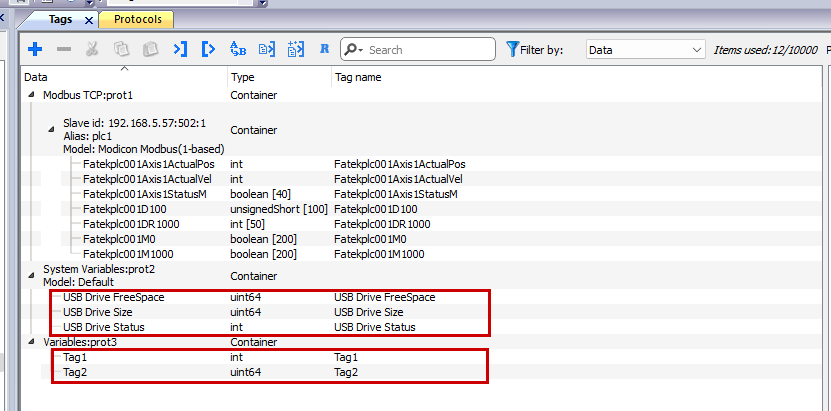Sort by the Tag name column header
Viewport: 831px width, 411px height.
(x=357, y=77)
